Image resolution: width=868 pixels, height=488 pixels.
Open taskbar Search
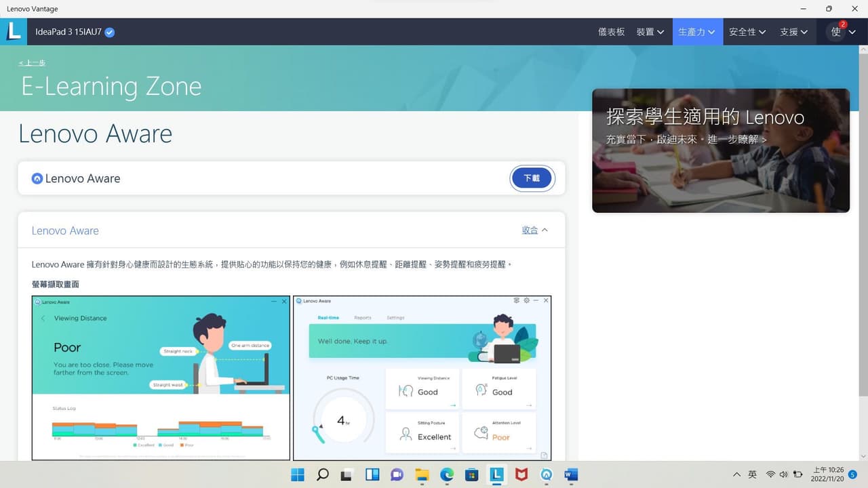coord(323,474)
